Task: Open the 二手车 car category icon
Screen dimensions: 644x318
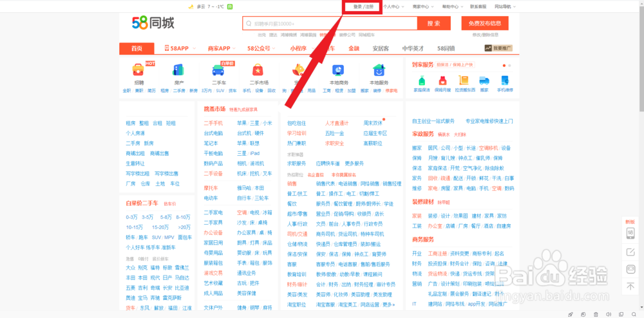Action: click(x=218, y=70)
